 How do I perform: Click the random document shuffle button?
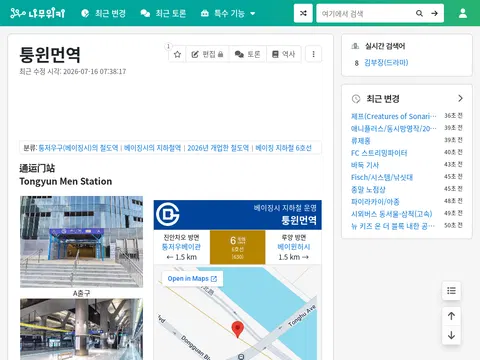click(303, 13)
